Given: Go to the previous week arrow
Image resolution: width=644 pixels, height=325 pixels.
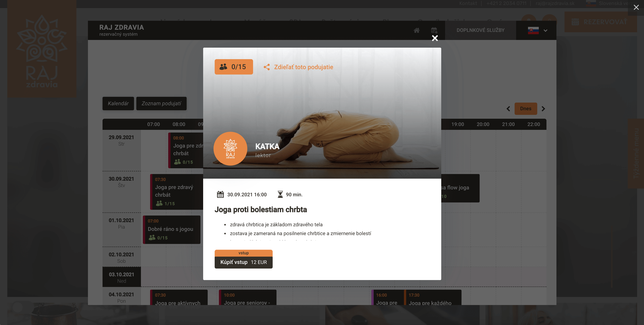Looking at the screenshot, I should click(x=508, y=109).
